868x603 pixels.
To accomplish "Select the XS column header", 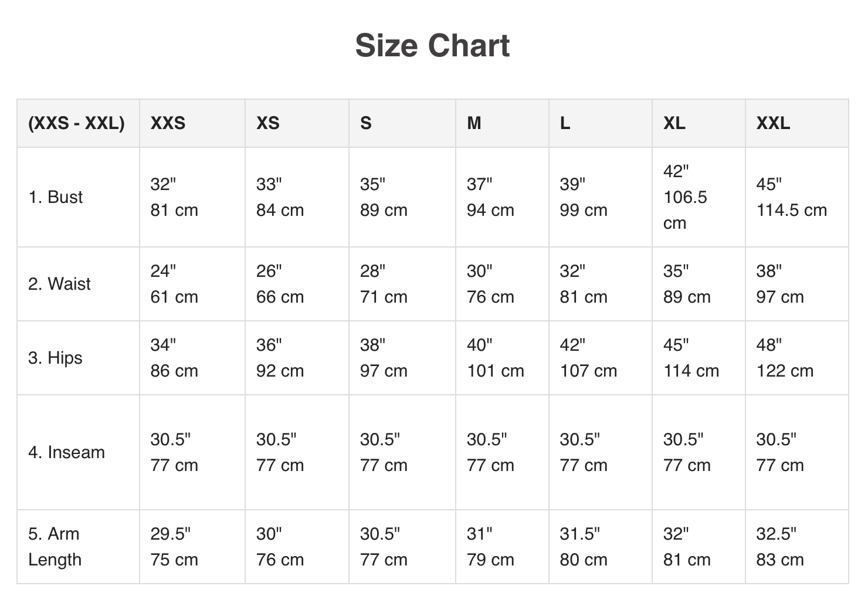I will tap(268, 123).
